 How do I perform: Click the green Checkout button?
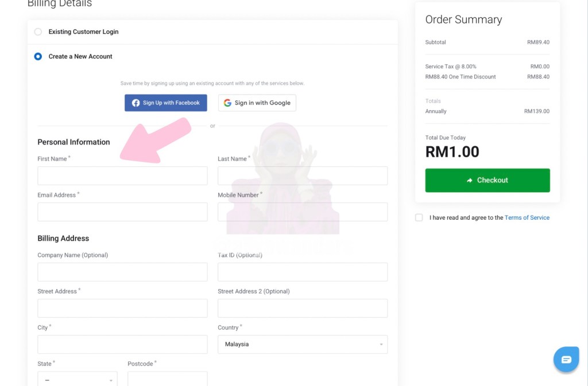[x=487, y=180]
